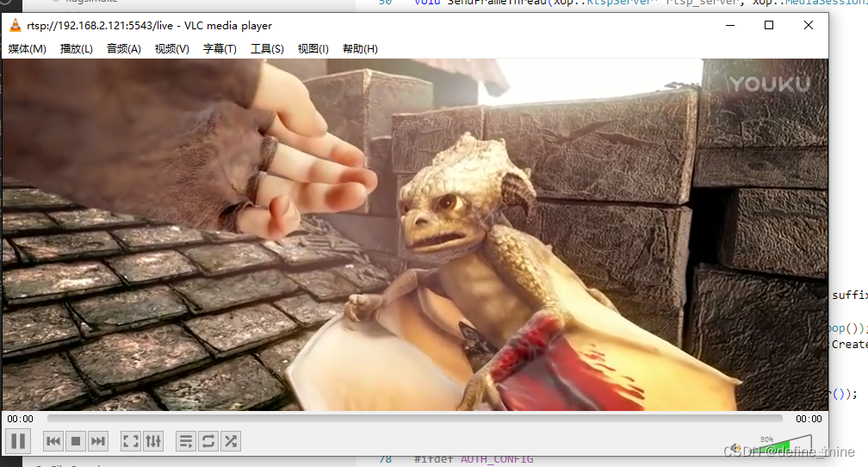Click the elapsed time label
The width and height of the screenshot is (868, 467).
21,419
